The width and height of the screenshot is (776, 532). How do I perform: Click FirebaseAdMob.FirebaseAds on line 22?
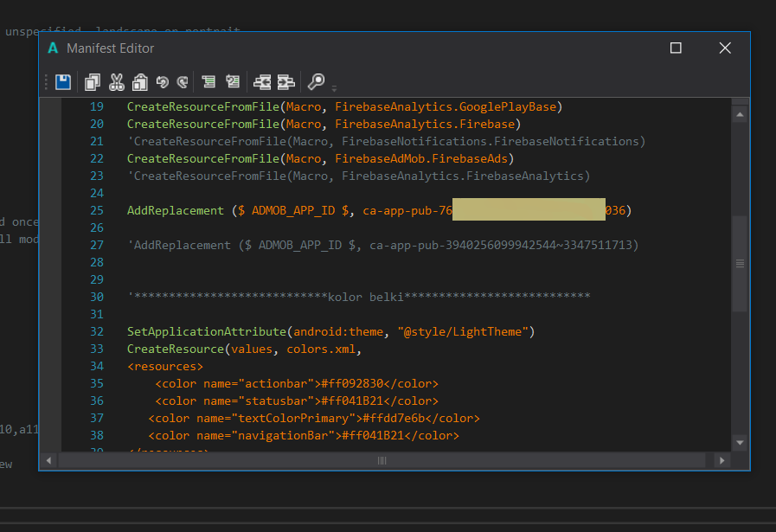coord(421,159)
